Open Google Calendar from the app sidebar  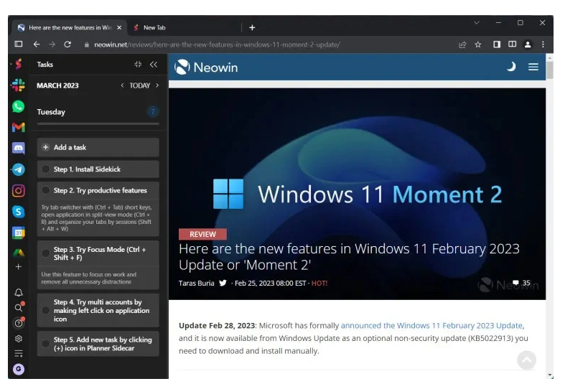pyautogui.click(x=19, y=233)
